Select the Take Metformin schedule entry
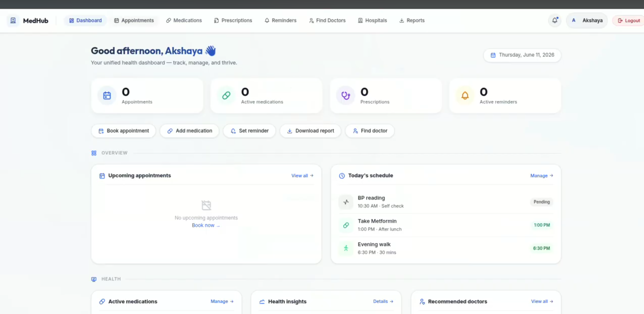This screenshot has height=314, width=644. click(446, 225)
